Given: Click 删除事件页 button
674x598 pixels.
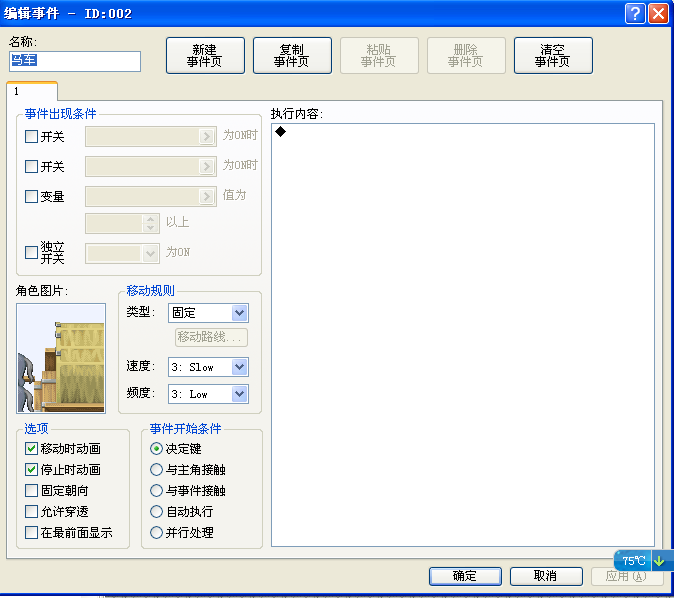Looking at the screenshot, I should (466, 55).
